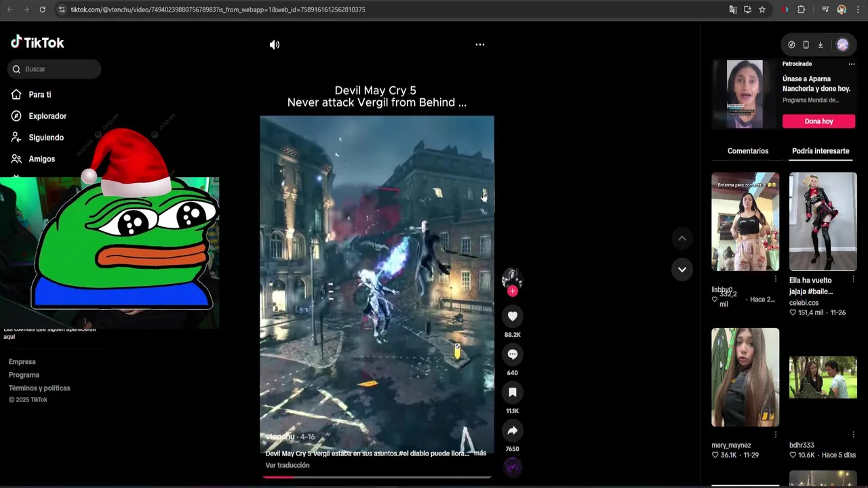Open the mery_maynez video thumbnail

click(x=745, y=378)
